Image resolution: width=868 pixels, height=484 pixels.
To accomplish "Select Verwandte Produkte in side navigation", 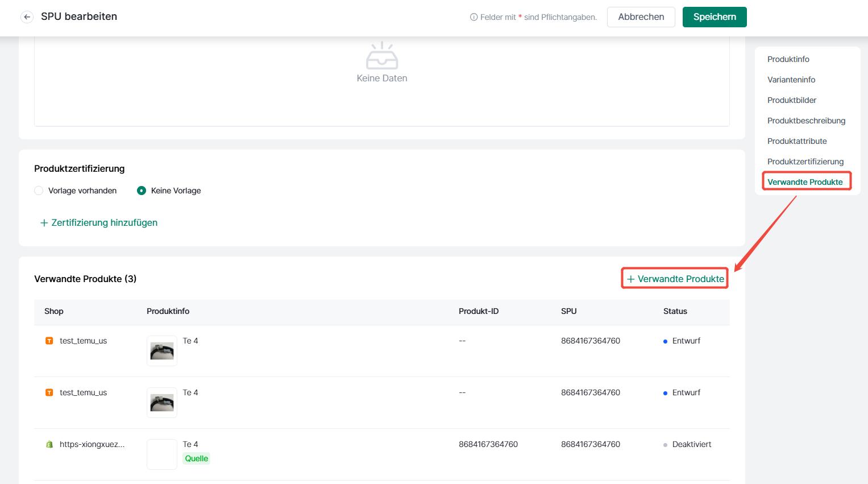I will click(x=805, y=182).
